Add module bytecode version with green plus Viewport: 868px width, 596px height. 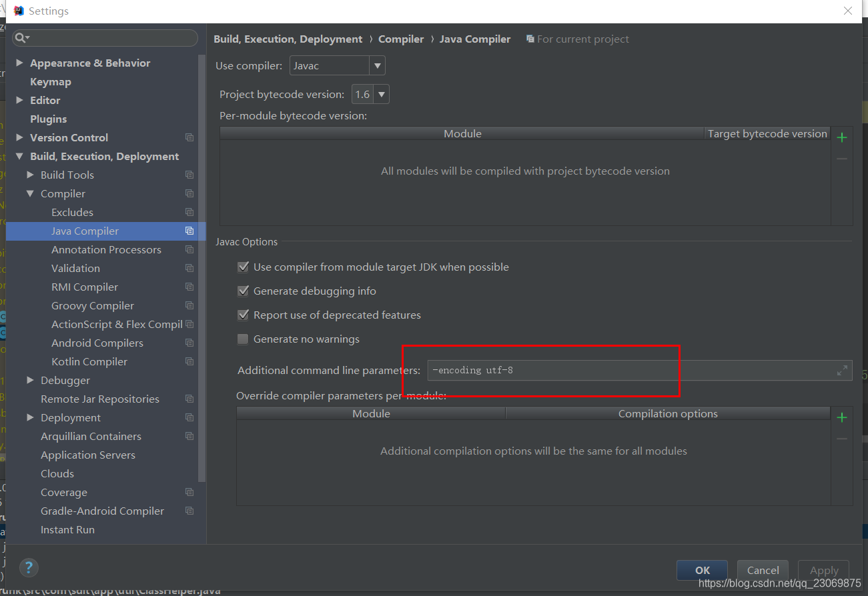[x=842, y=137]
